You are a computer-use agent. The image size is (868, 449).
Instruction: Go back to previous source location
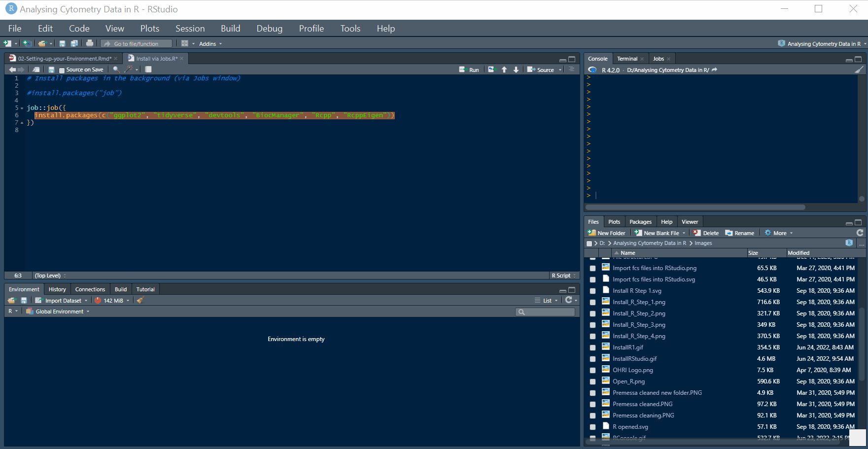point(12,69)
